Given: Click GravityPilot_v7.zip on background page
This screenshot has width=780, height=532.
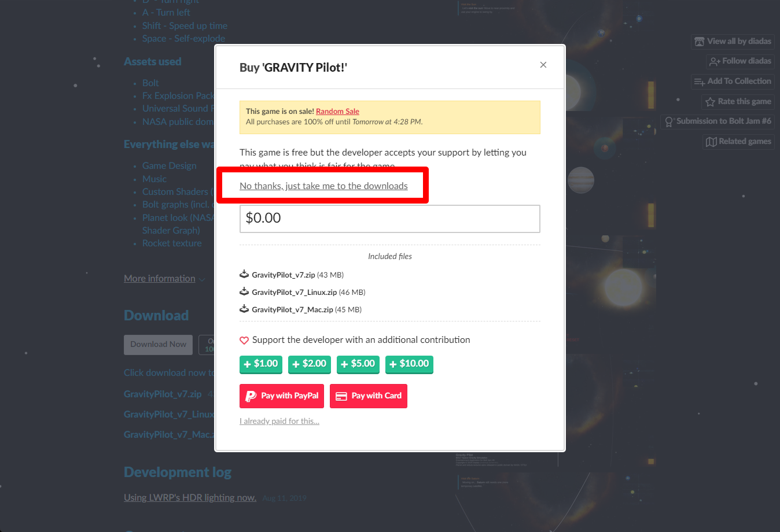Looking at the screenshot, I should (x=163, y=394).
